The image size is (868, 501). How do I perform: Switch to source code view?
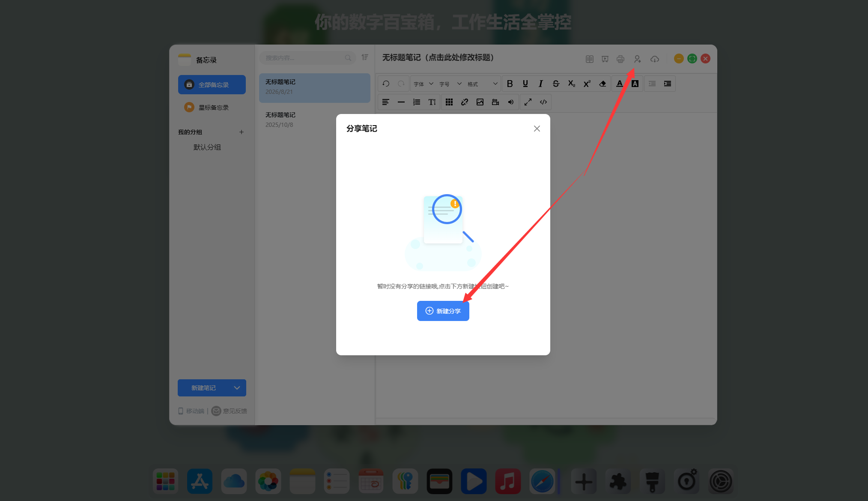pos(543,102)
